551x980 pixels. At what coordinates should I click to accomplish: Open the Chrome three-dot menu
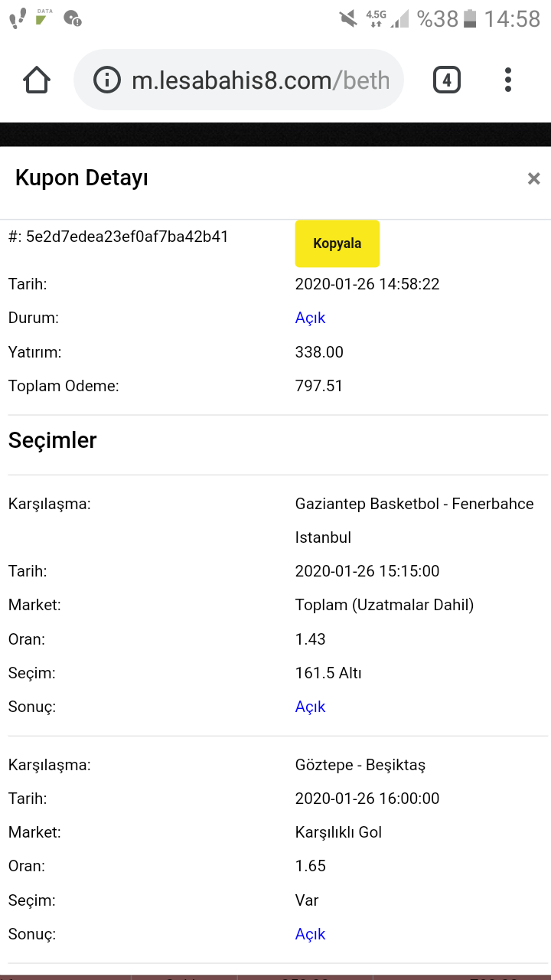pyautogui.click(x=508, y=80)
